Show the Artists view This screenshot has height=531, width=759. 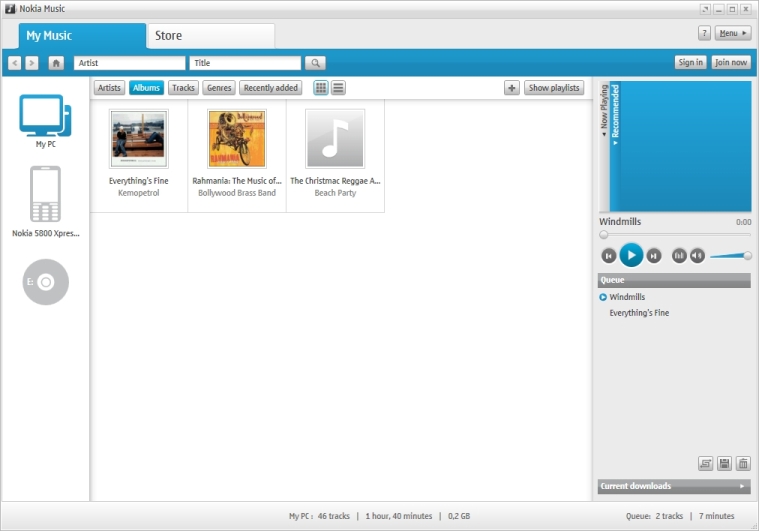[x=109, y=88]
